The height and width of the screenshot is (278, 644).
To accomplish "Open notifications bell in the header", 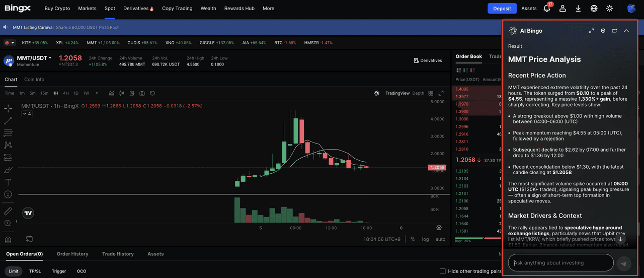I will (x=547, y=9).
